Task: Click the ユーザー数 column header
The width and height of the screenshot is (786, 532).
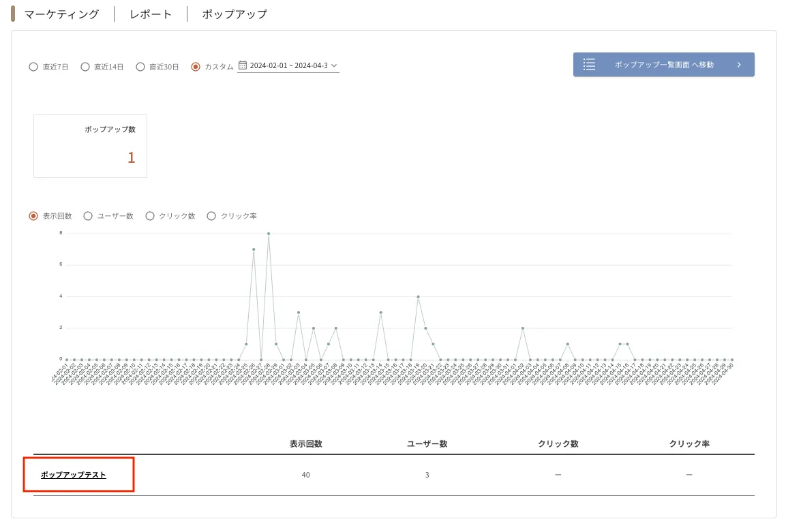Action: (x=427, y=444)
